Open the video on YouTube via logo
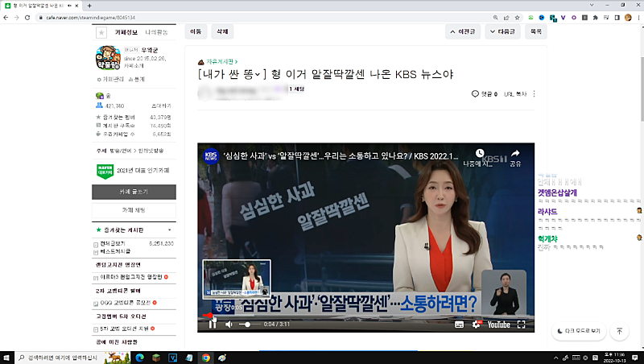This screenshot has height=364, width=644. pyautogui.click(x=498, y=325)
